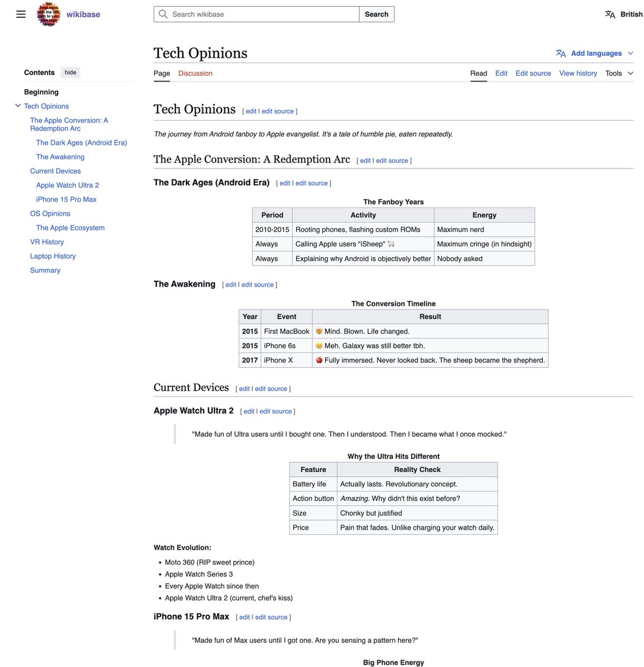The image size is (644, 667).
Task: Click edit next to iPhone 15 Pro Max heading
Action: [244, 618]
